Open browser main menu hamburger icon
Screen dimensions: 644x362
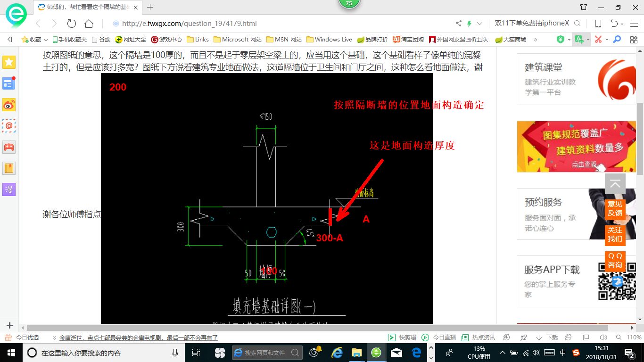point(633,24)
